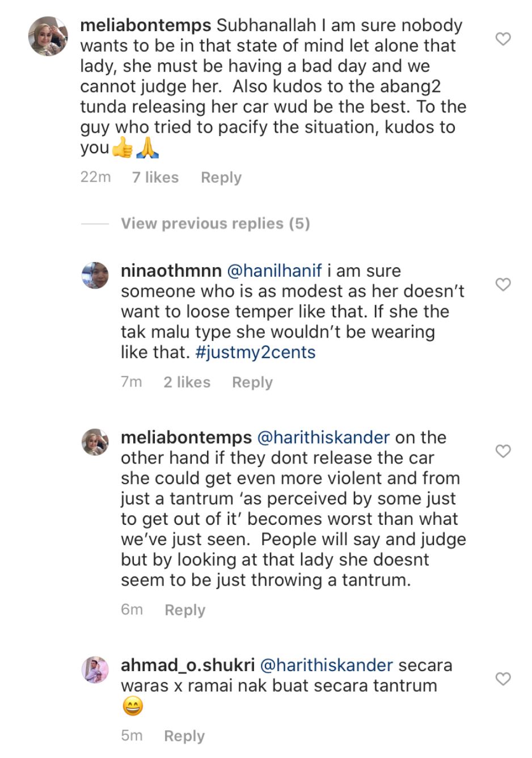Viewport: 532px width, 758px height.
Task: Reply to ninaothmnn's 7m comment
Action: 252,382
